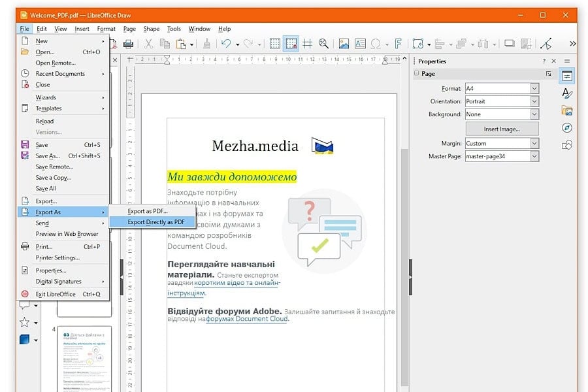Open the Format dropdown showing A4

pos(534,89)
